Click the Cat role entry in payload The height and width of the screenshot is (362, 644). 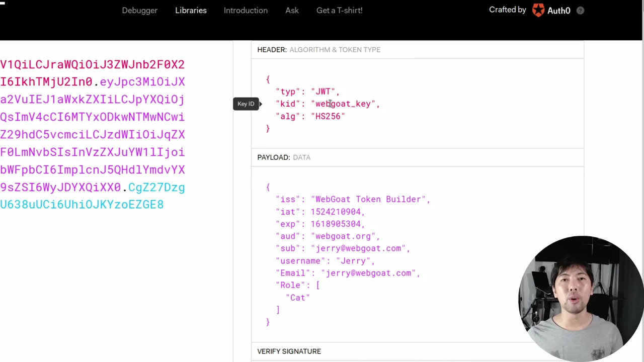pyautogui.click(x=298, y=298)
